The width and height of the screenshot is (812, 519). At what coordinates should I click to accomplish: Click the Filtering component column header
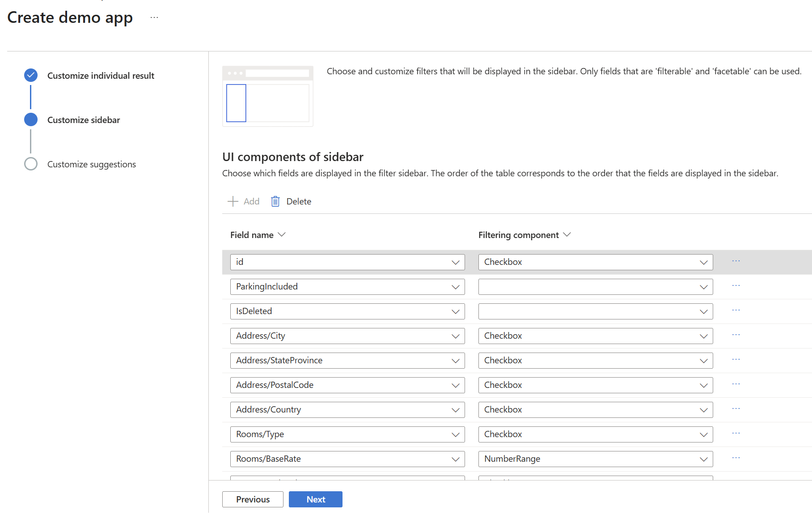[519, 235]
